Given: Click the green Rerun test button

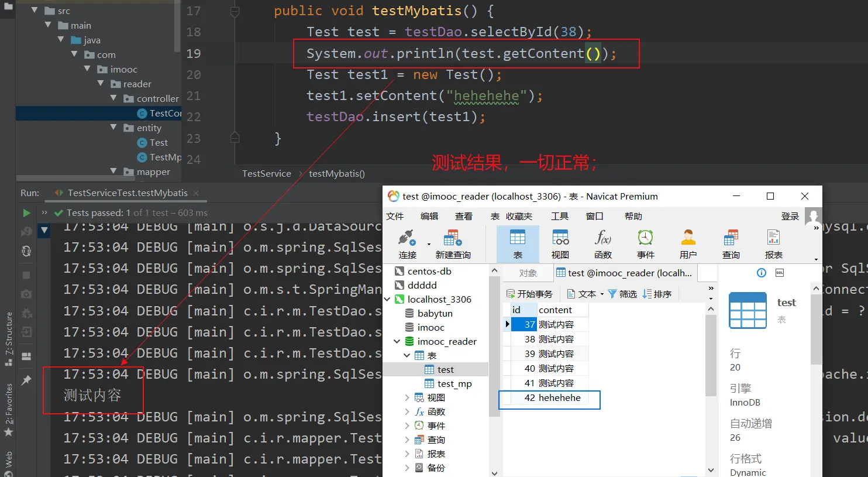Looking at the screenshot, I should click(x=26, y=213).
